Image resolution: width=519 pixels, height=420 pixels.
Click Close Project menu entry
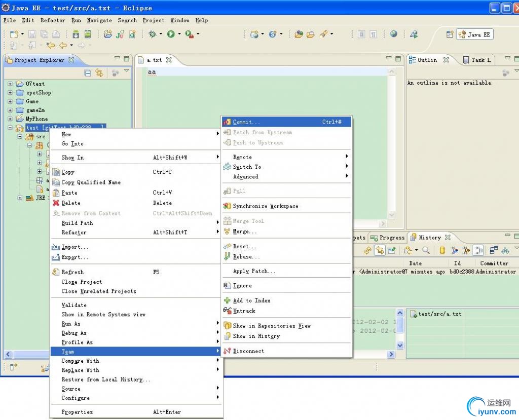click(x=136, y=282)
